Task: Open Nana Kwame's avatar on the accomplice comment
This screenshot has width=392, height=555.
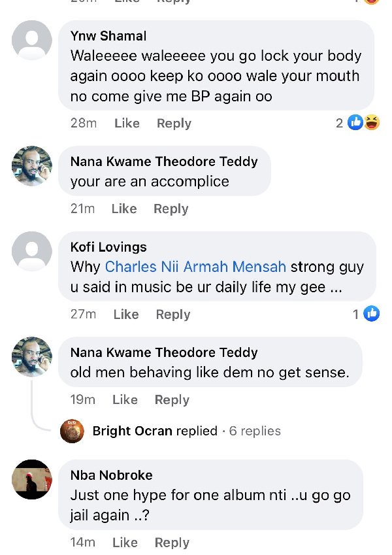Action: (x=31, y=166)
